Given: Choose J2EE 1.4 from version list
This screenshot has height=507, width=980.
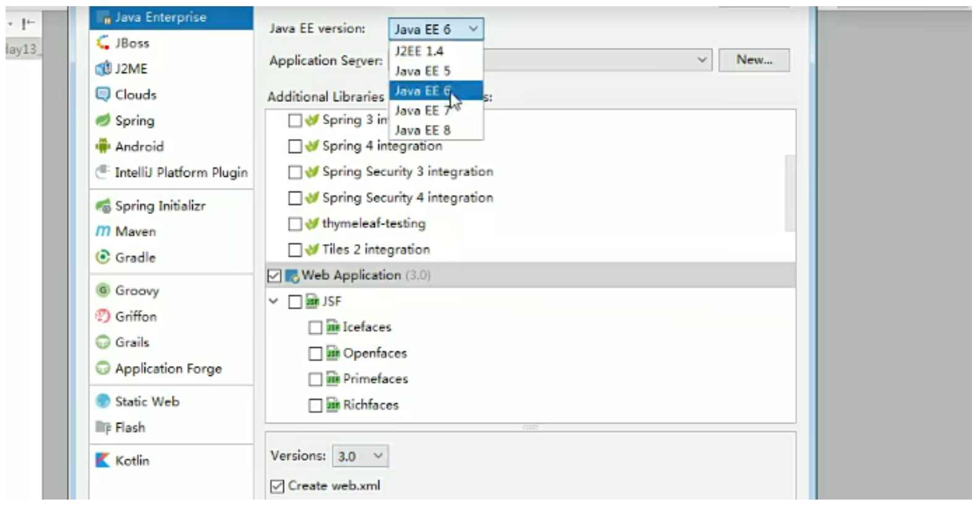Looking at the screenshot, I should click(436, 51).
